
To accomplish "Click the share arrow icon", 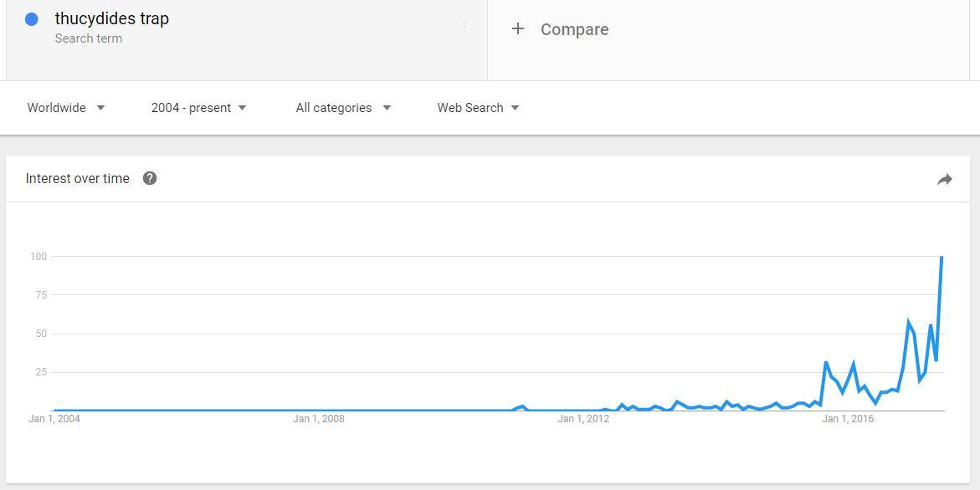I will (x=944, y=179).
